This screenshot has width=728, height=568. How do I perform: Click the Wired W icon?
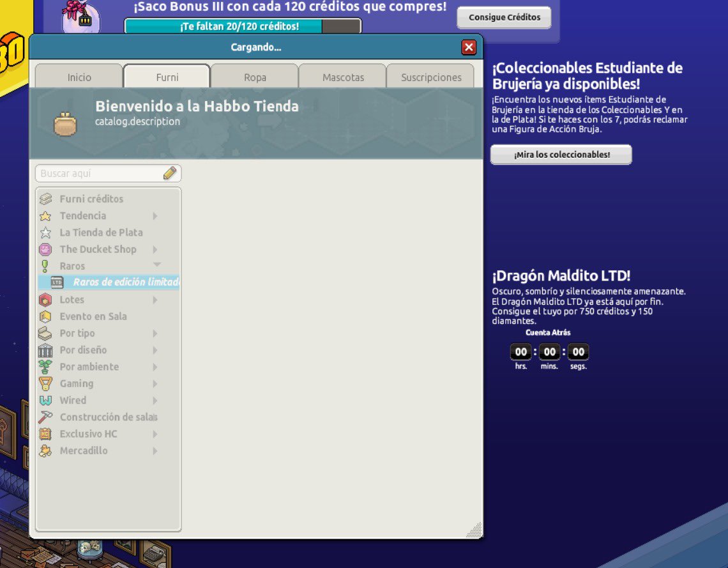click(x=45, y=401)
